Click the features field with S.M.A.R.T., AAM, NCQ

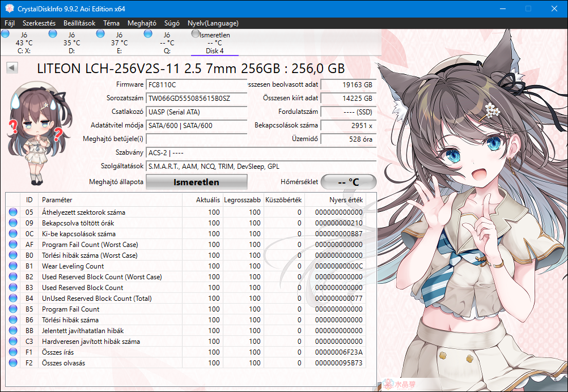(x=261, y=167)
